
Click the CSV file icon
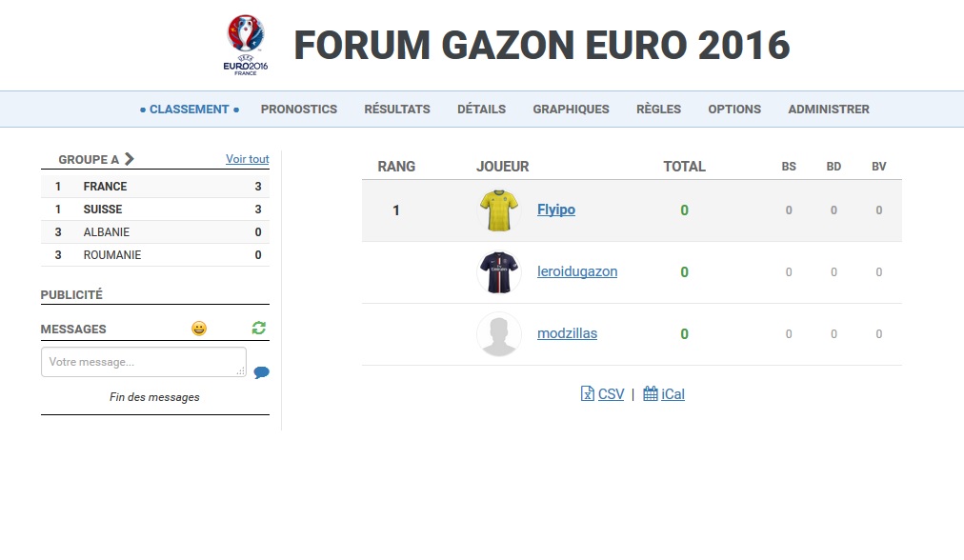pyautogui.click(x=587, y=393)
